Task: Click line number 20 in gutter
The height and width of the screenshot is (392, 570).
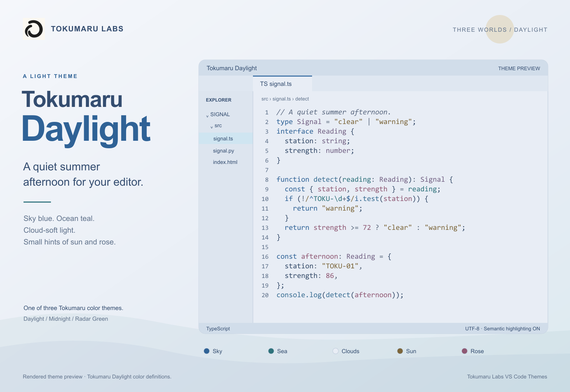Action: (x=265, y=295)
